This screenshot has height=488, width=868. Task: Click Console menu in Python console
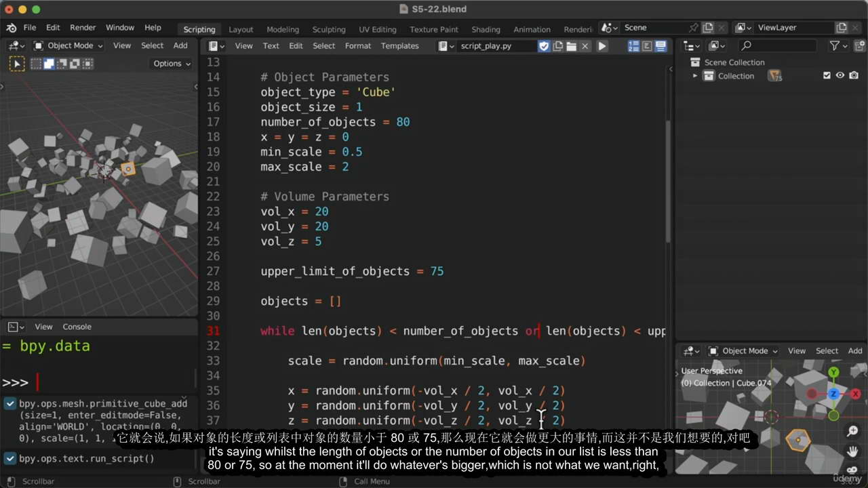pos(77,327)
